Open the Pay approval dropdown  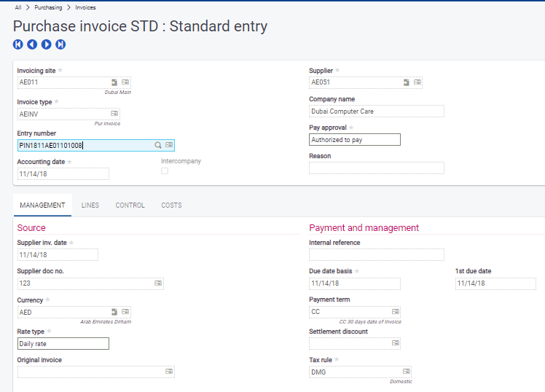click(355, 140)
